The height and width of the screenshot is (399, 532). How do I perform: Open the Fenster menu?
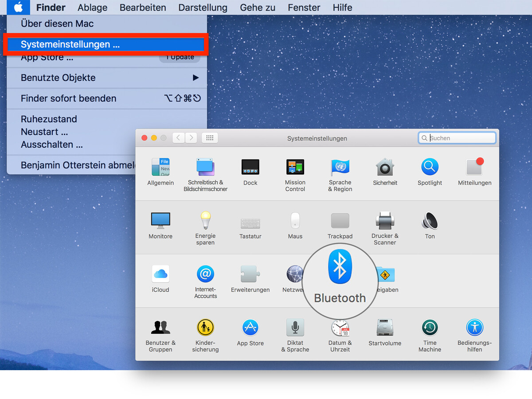(304, 7)
